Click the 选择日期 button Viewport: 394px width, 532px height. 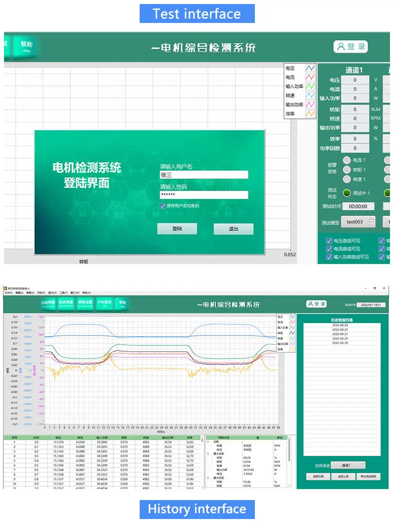[318, 477]
